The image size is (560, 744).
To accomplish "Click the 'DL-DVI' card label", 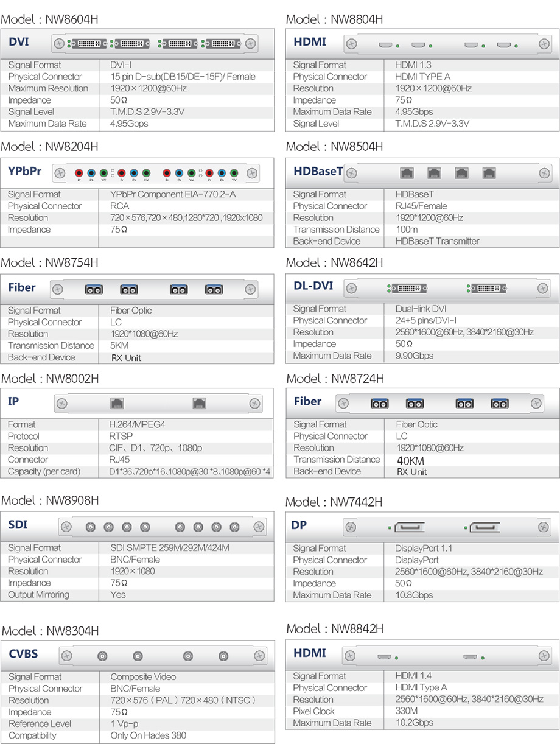I will tap(313, 286).
